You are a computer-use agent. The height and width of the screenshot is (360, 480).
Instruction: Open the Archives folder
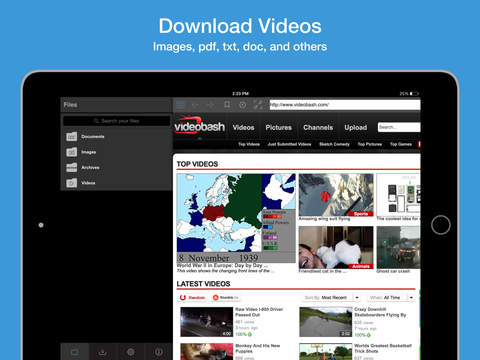(116, 167)
